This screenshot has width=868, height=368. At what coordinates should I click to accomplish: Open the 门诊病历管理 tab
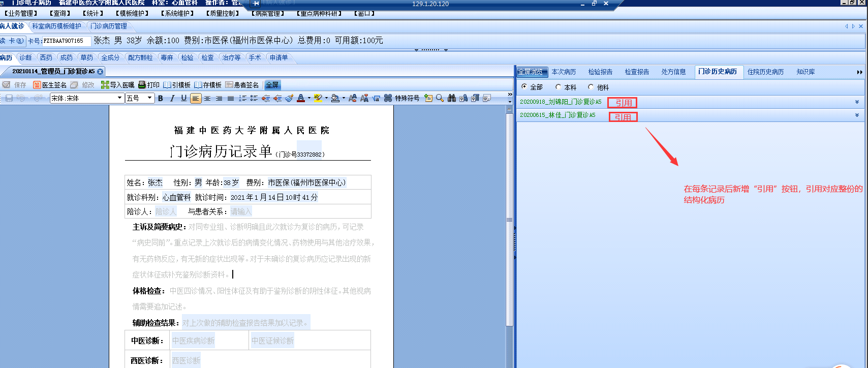109,26
